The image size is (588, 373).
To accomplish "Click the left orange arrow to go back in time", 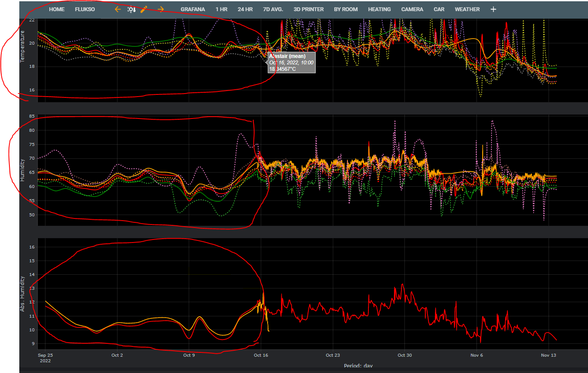I will [118, 9].
